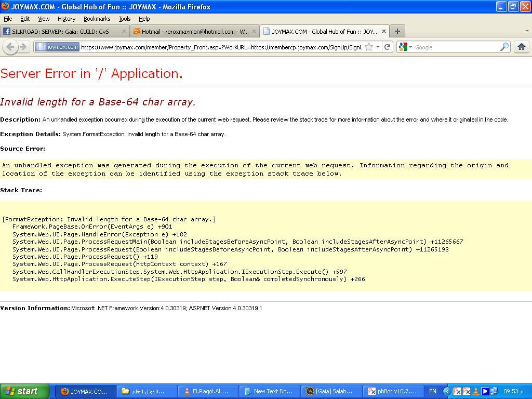
Task: Click the "ProcessRequest(HttpContext context) +167" line
Action: 120,264
